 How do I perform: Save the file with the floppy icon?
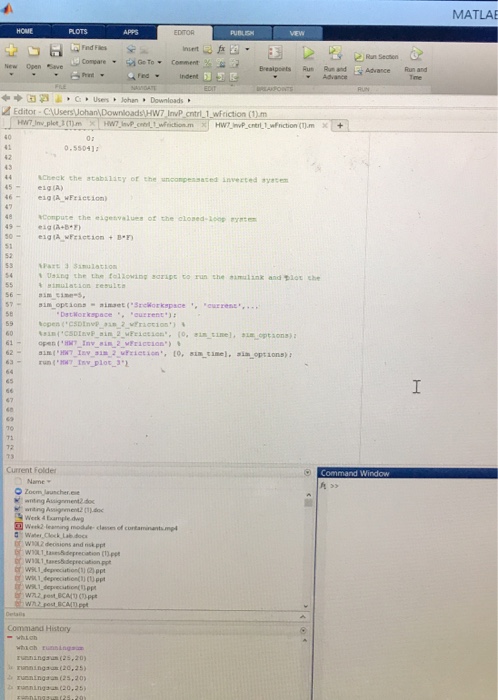(x=55, y=50)
